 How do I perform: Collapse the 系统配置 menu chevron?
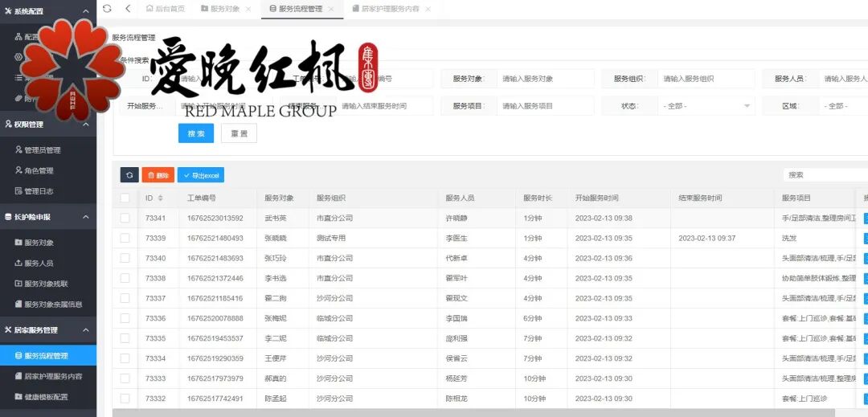(x=86, y=11)
